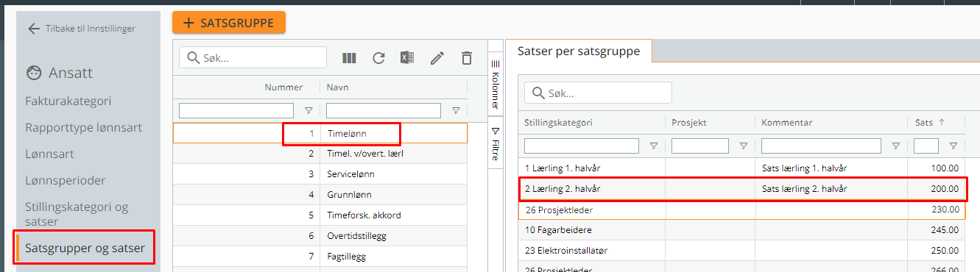The image size is (980, 272).
Task: Open Lønnsperioder in the sidebar
Action: coord(66,180)
